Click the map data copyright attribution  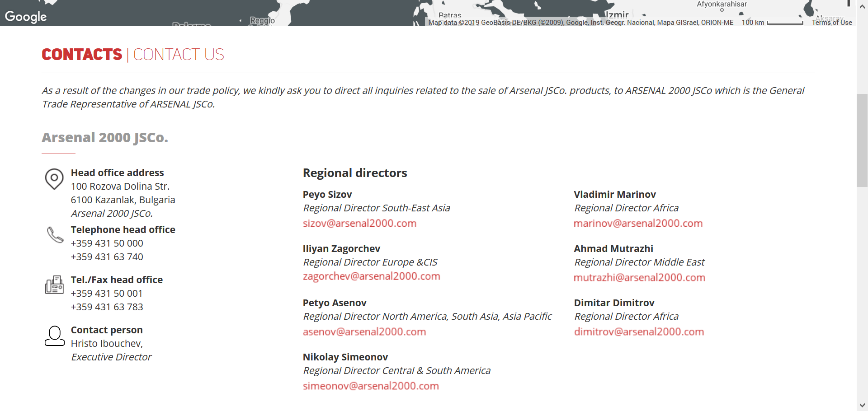tap(581, 22)
